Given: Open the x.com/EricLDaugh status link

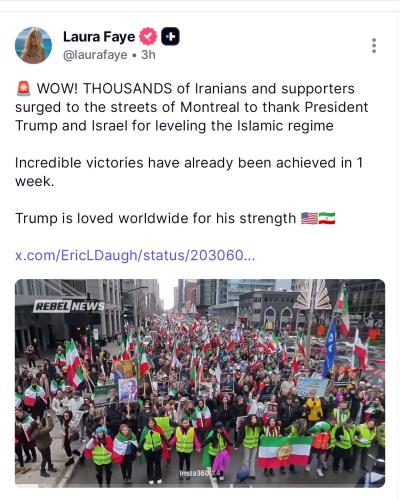Looking at the screenshot, I should tap(135, 256).
